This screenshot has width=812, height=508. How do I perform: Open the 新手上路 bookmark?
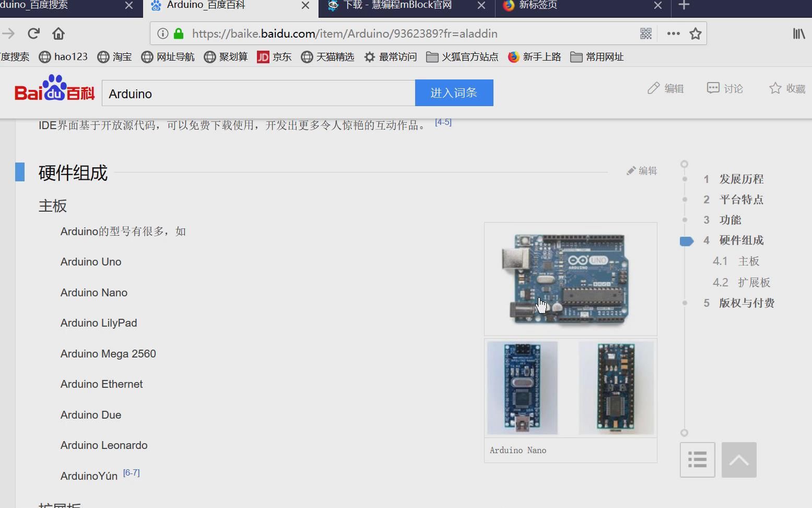(534, 57)
